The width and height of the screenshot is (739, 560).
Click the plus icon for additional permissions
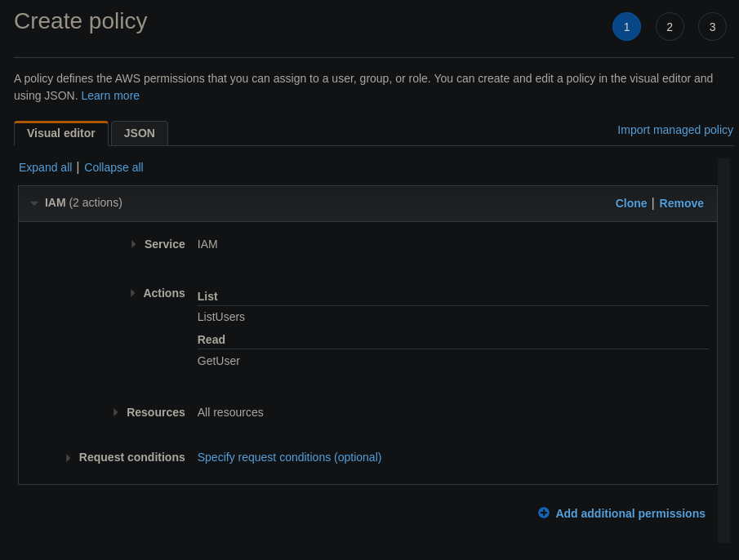543,513
